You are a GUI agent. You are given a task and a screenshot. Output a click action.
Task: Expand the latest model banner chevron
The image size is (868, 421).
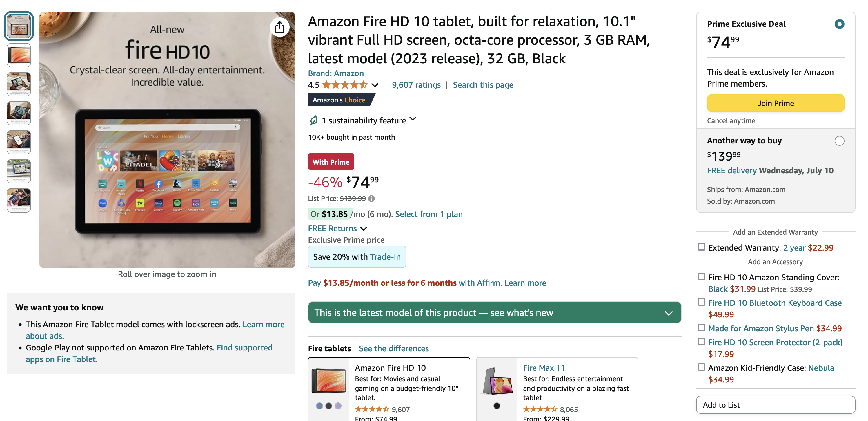tap(668, 313)
